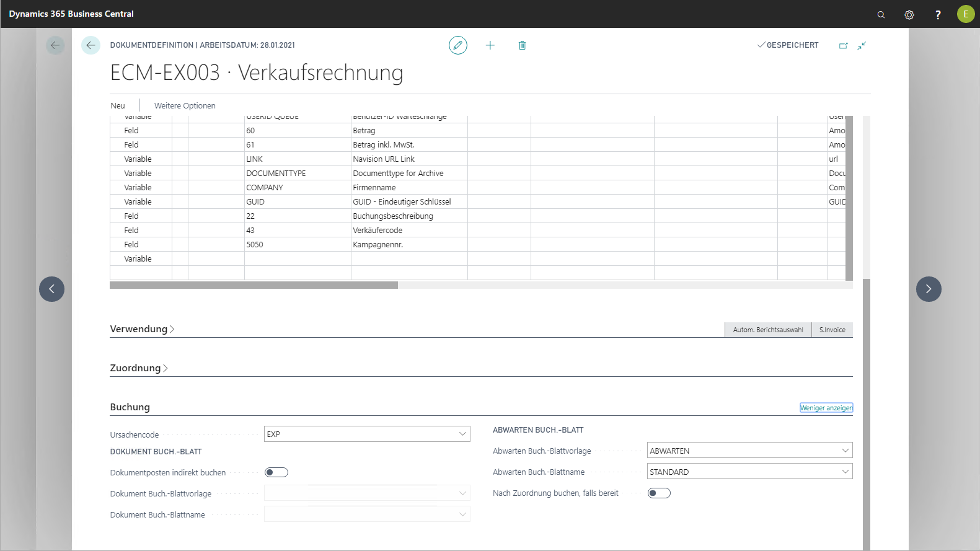Open page in new window icon
This screenshot has height=551, width=980.
tap(843, 45)
